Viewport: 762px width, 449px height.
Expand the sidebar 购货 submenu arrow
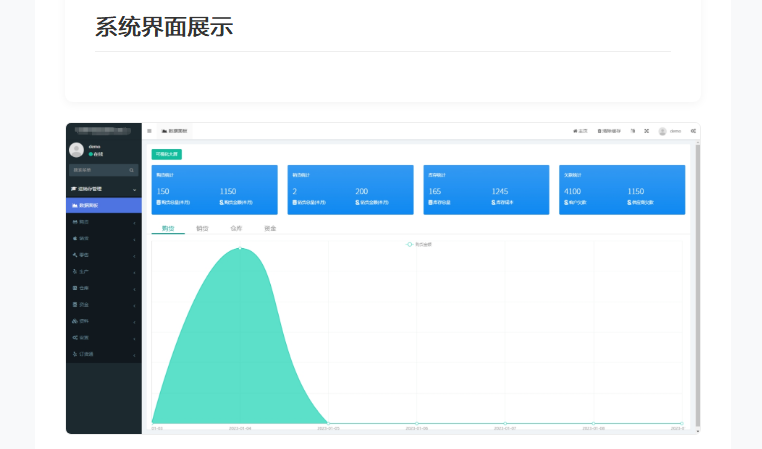coord(135,223)
